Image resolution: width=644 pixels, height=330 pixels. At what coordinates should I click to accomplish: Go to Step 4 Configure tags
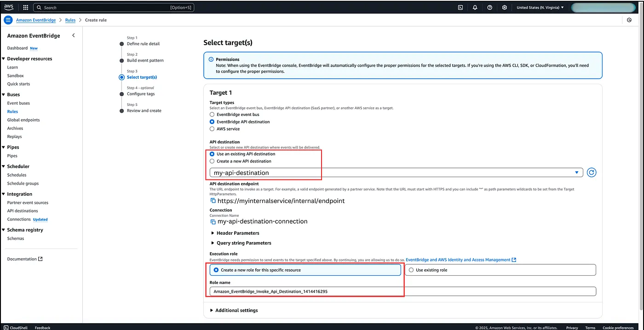141,94
